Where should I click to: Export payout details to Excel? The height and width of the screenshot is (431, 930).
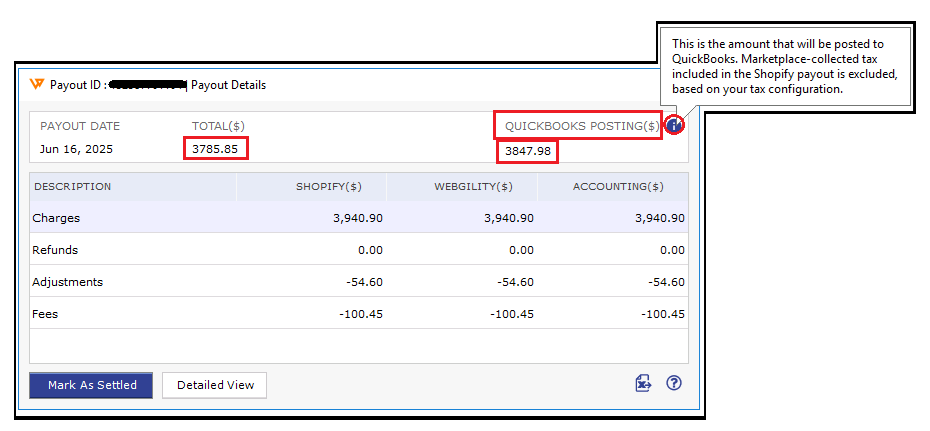click(x=643, y=384)
